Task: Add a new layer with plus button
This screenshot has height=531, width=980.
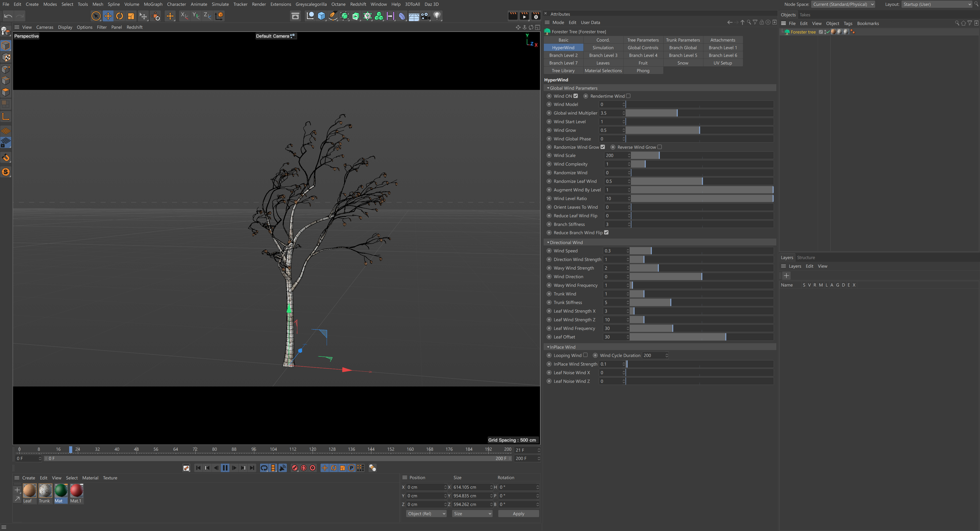Action: (x=786, y=275)
